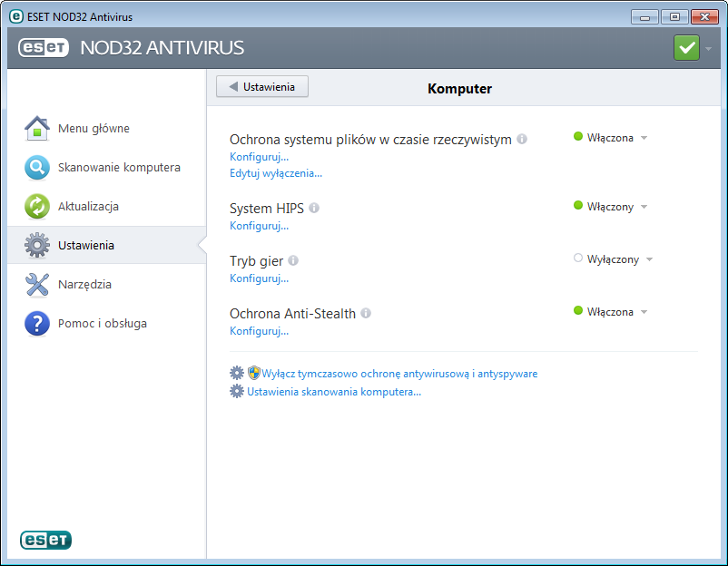The image size is (728, 566).
Task: Toggle real-time file protection green status dot
Action: (x=578, y=136)
